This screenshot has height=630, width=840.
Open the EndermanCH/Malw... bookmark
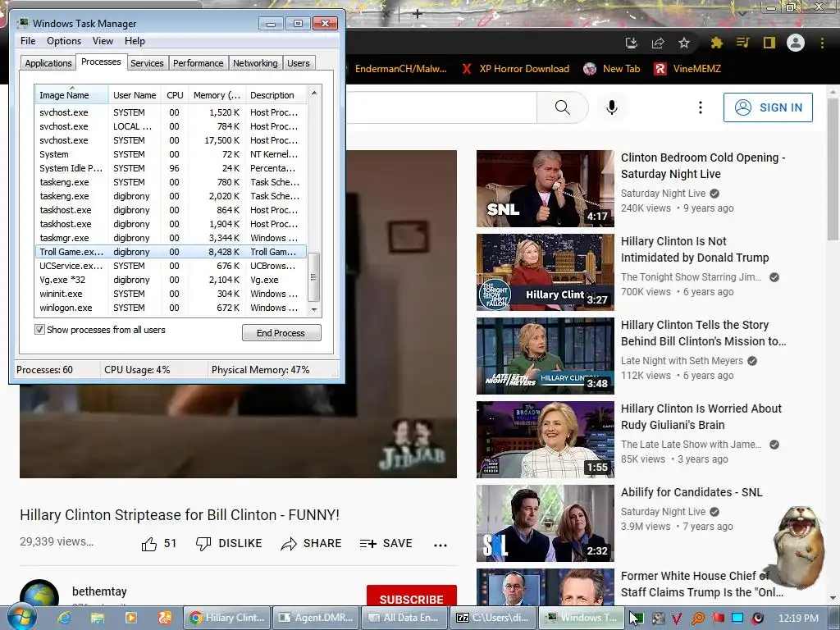click(x=400, y=69)
